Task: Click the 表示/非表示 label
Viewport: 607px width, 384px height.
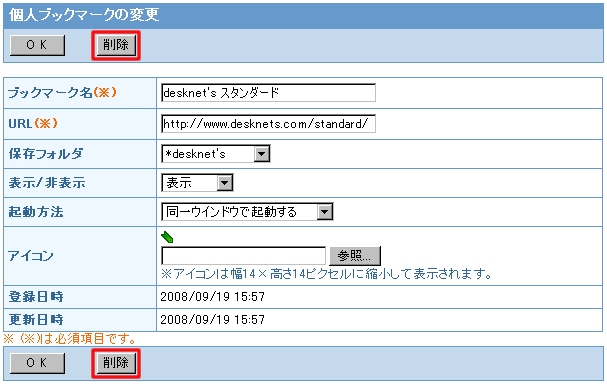Action: tap(47, 183)
